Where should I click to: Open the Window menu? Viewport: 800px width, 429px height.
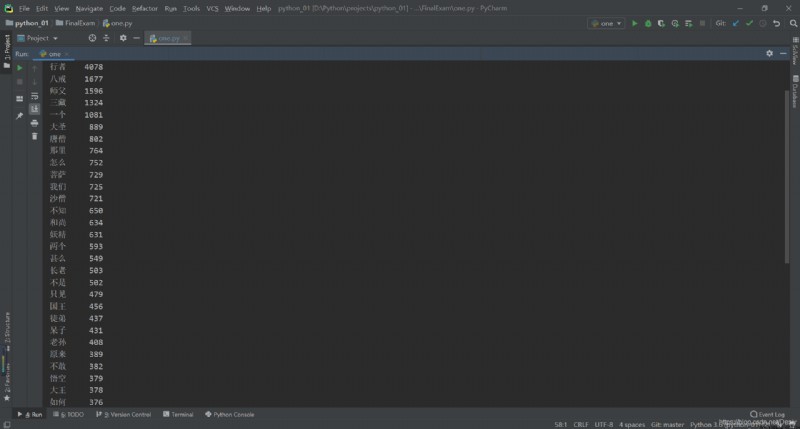237,8
